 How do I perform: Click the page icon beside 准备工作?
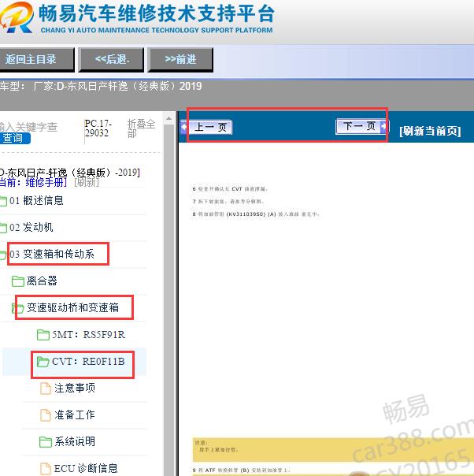click(x=46, y=415)
